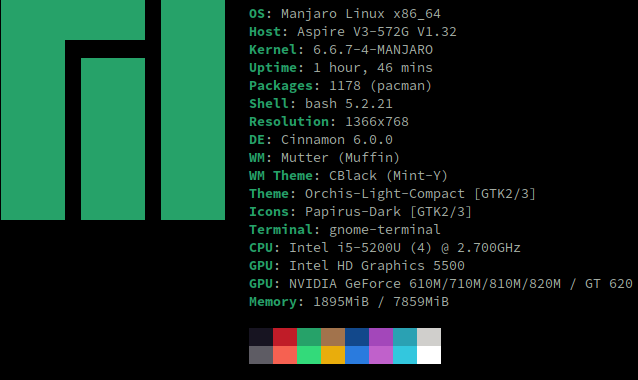The width and height of the screenshot is (638, 380).
Task: Click the DE Cinnamon 6.0.0 line
Action: point(321,140)
